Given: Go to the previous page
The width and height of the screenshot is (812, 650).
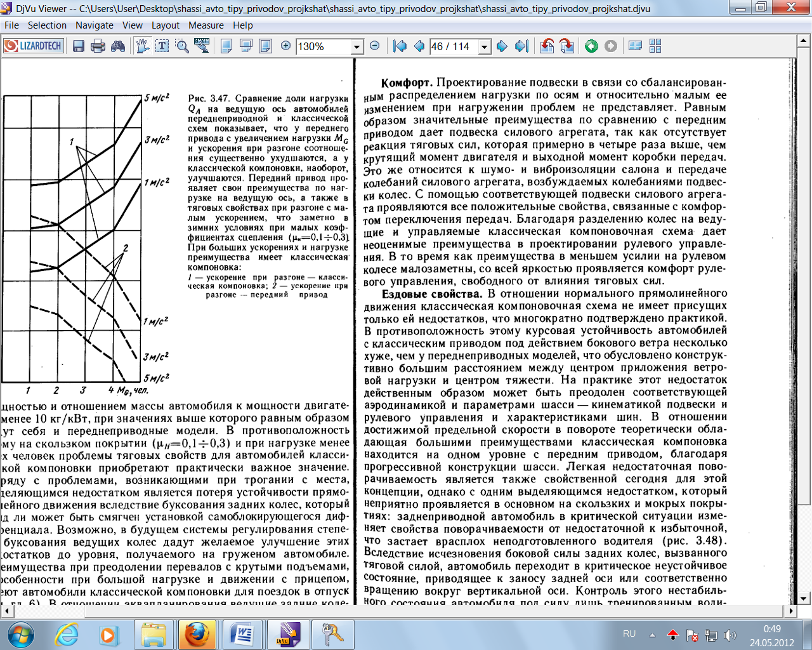Looking at the screenshot, I should coord(419,46).
